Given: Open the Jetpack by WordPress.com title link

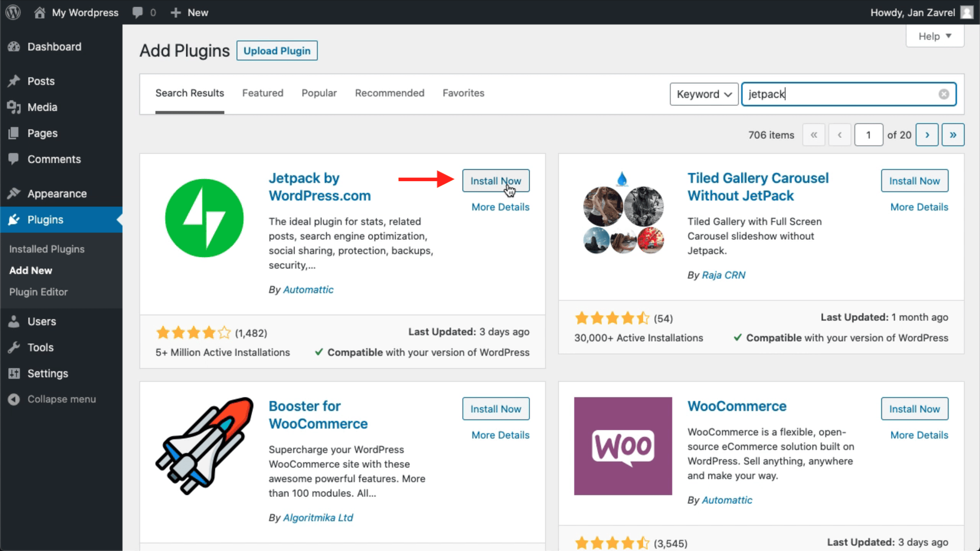Looking at the screenshot, I should click(320, 187).
